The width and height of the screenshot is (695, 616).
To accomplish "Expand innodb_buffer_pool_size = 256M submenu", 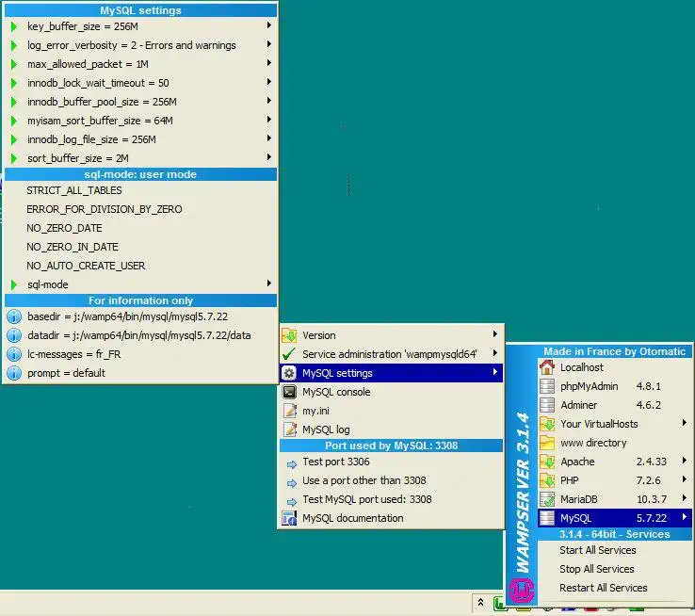I will (140, 102).
